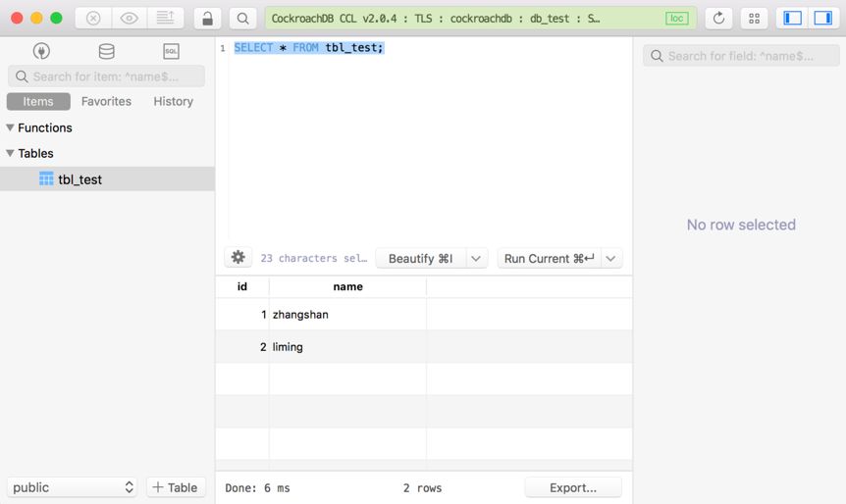Click the SQL query line in editor
The width and height of the screenshot is (846, 504).
click(x=308, y=47)
